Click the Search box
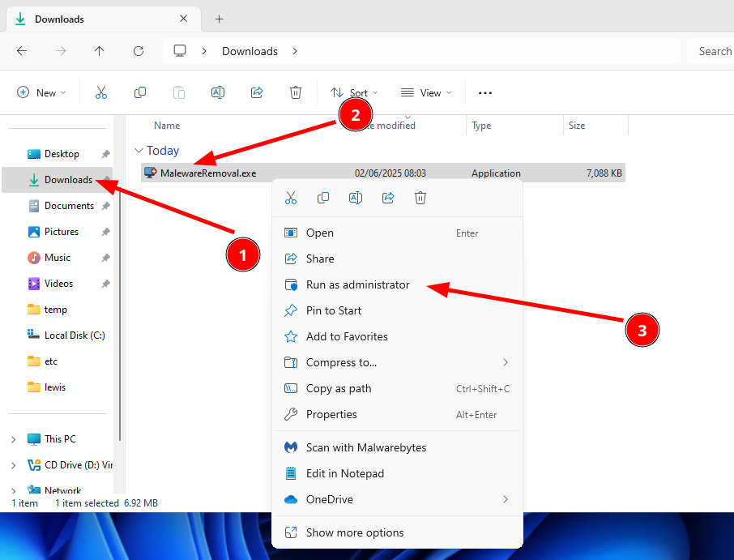The width and height of the screenshot is (734, 560). click(x=713, y=51)
